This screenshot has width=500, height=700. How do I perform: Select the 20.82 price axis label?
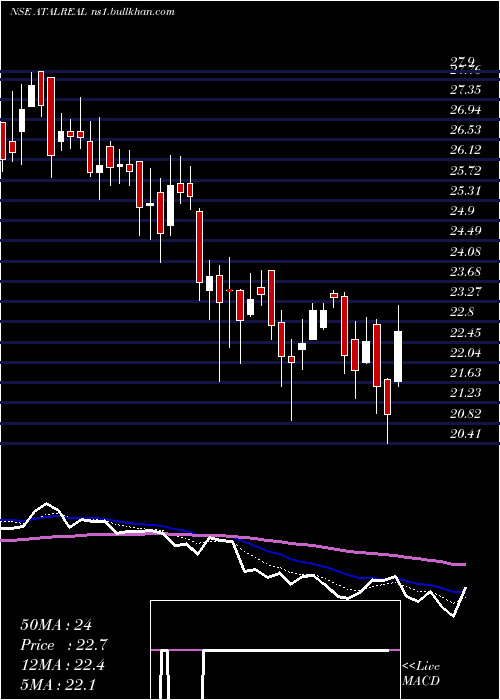pyautogui.click(x=465, y=414)
